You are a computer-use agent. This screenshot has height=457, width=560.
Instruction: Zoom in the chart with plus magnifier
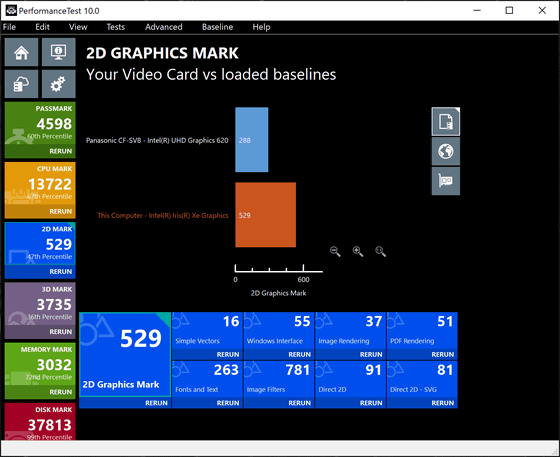pyautogui.click(x=358, y=251)
